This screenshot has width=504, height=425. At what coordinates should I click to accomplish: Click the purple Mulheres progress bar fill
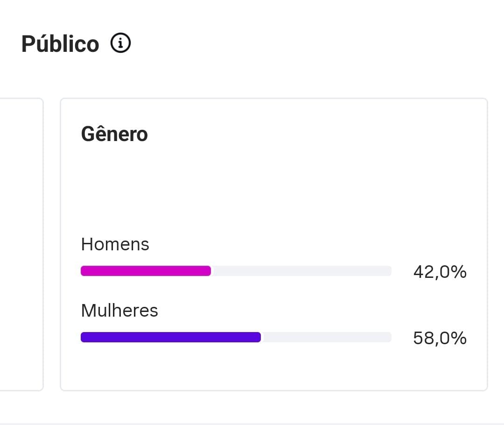point(170,337)
